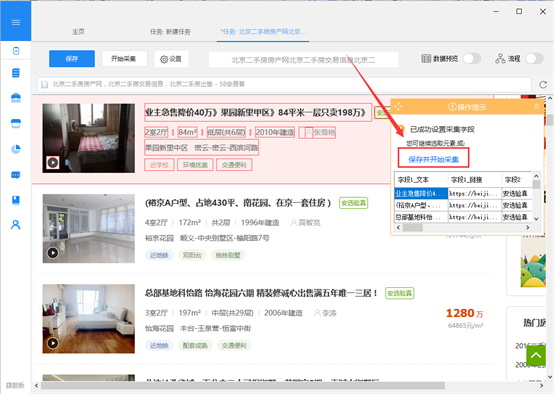554x394 pixels.
Task: Click the 开始采集 button
Action: pyautogui.click(x=124, y=59)
